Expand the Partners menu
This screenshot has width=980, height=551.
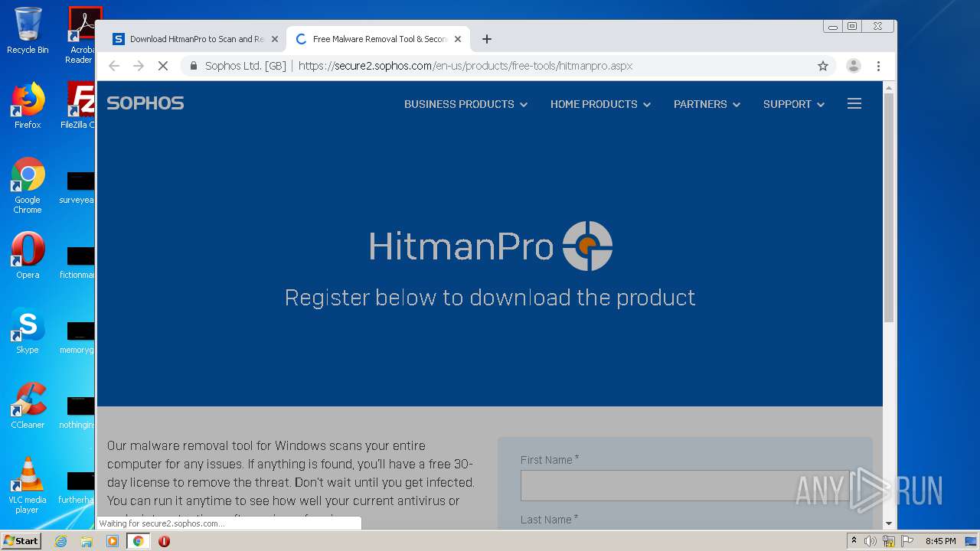707,104
